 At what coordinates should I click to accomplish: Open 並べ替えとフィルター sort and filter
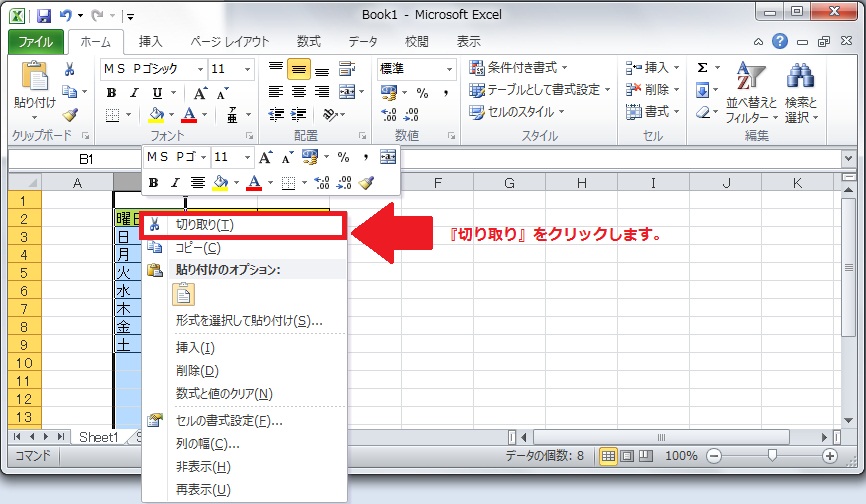pos(751,92)
